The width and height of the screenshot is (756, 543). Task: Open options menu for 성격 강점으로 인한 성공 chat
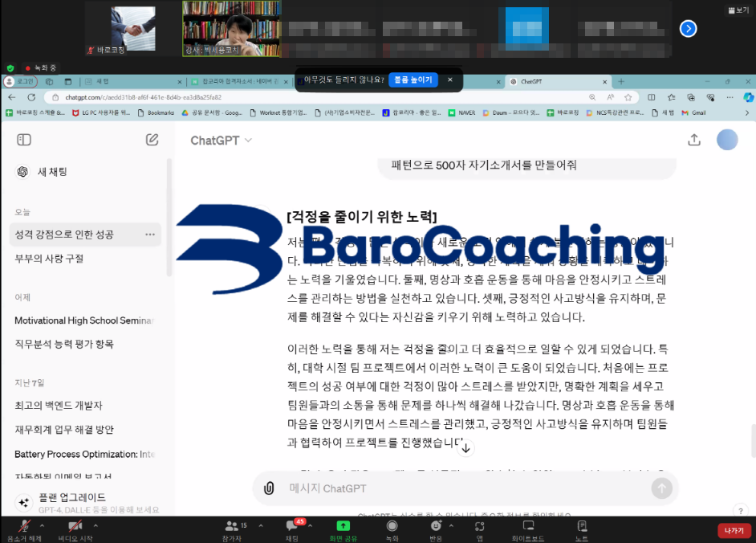point(150,235)
